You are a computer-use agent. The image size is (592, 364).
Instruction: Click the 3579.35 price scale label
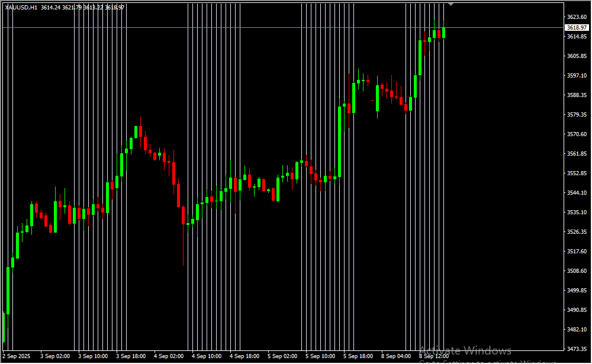pyautogui.click(x=576, y=115)
